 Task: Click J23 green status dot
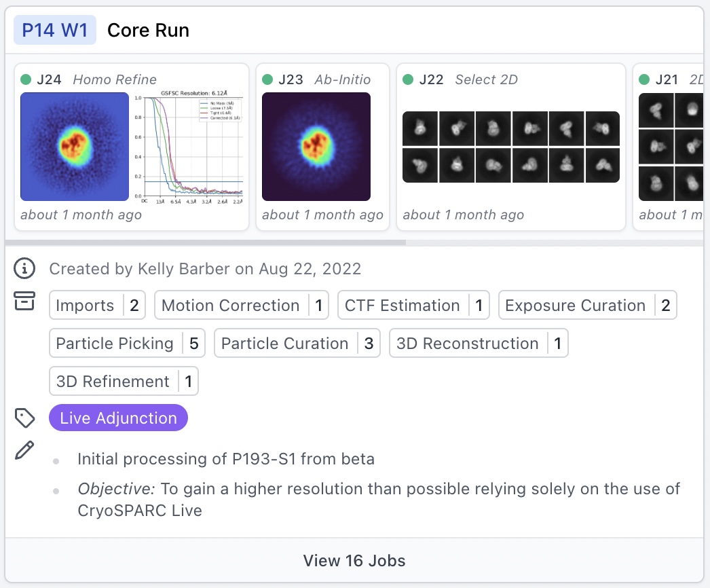click(x=267, y=79)
